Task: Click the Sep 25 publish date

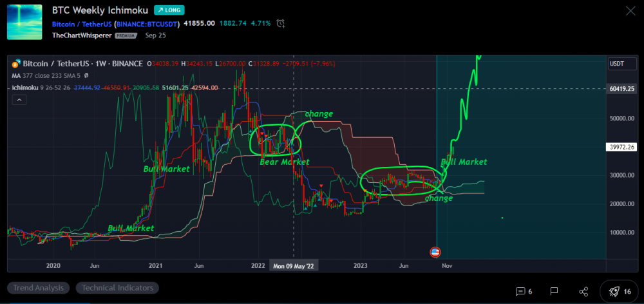Action: (x=156, y=35)
